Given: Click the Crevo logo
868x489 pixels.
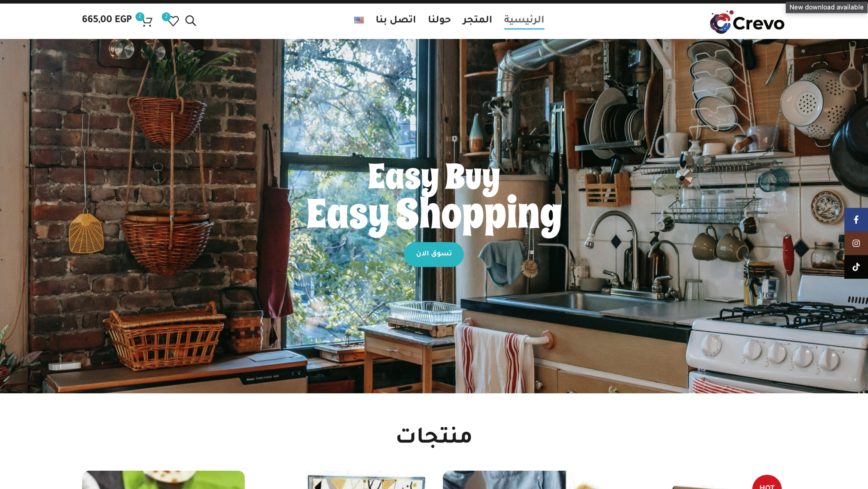Looking at the screenshot, I should point(747,22).
